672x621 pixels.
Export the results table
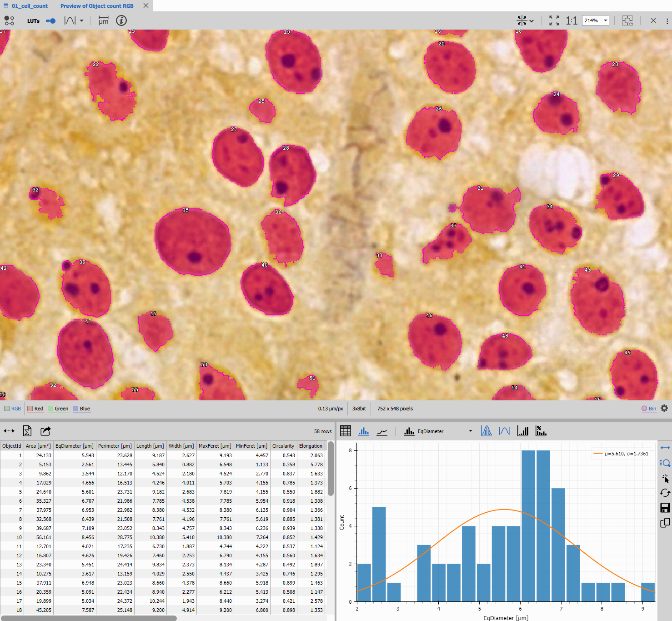(x=45, y=431)
